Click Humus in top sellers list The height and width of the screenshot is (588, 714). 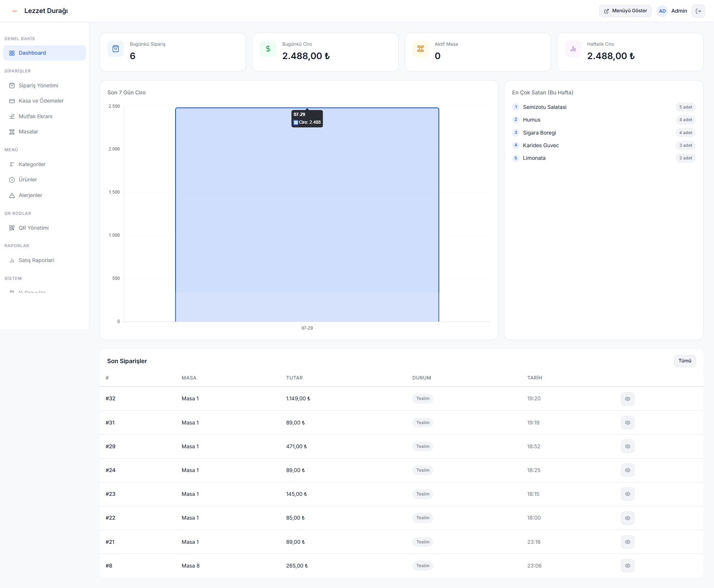click(531, 120)
